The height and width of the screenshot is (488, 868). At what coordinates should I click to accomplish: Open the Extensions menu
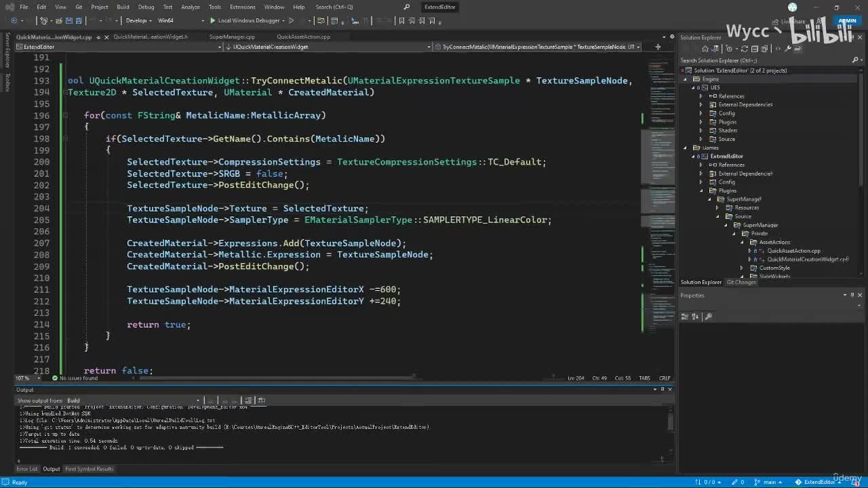click(x=242, y=7)
